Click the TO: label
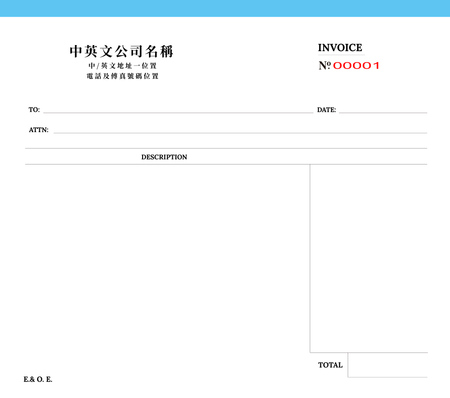Screen dimensions: 450x398 34,110
